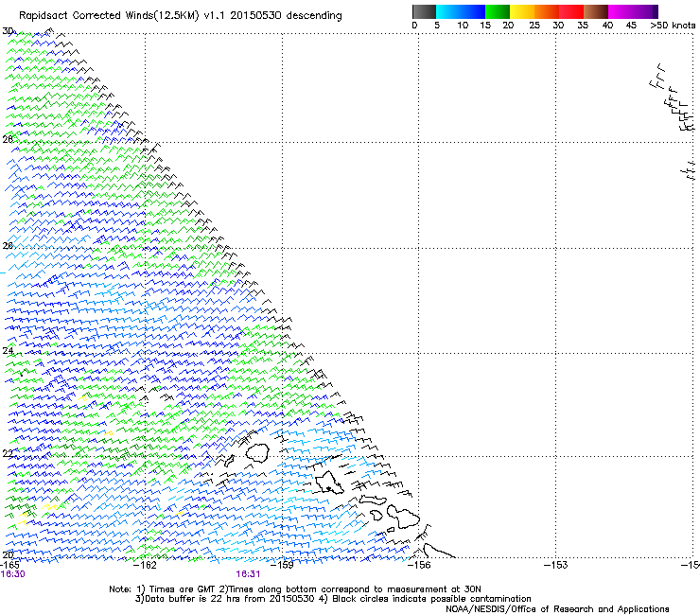Click the longitude label -162
The image size is (700, 615).
[x=145, y=565]
